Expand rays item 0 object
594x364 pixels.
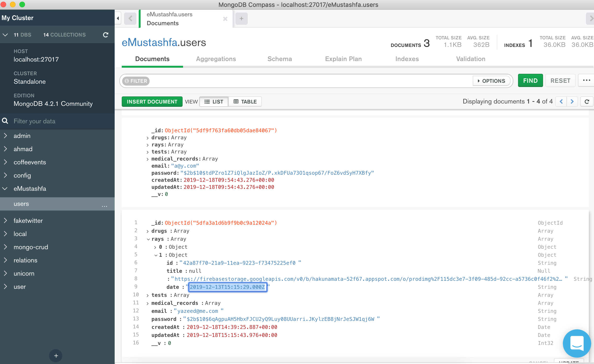pos(155,247)
